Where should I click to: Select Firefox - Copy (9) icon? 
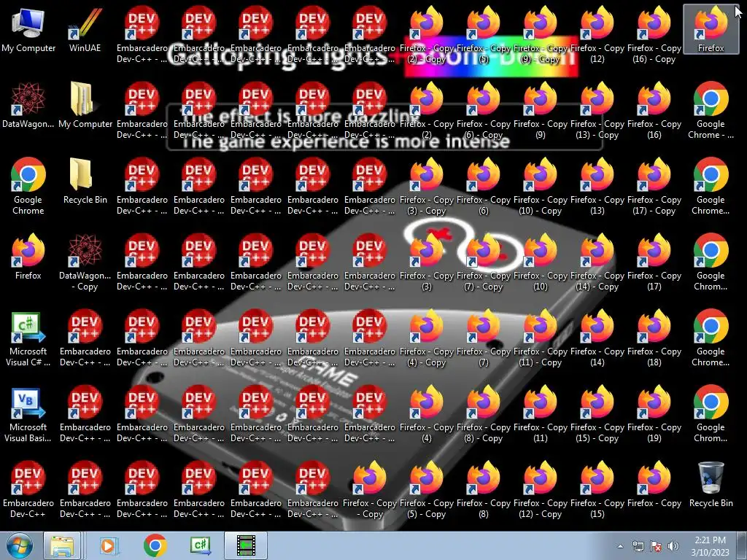[540, 112]
